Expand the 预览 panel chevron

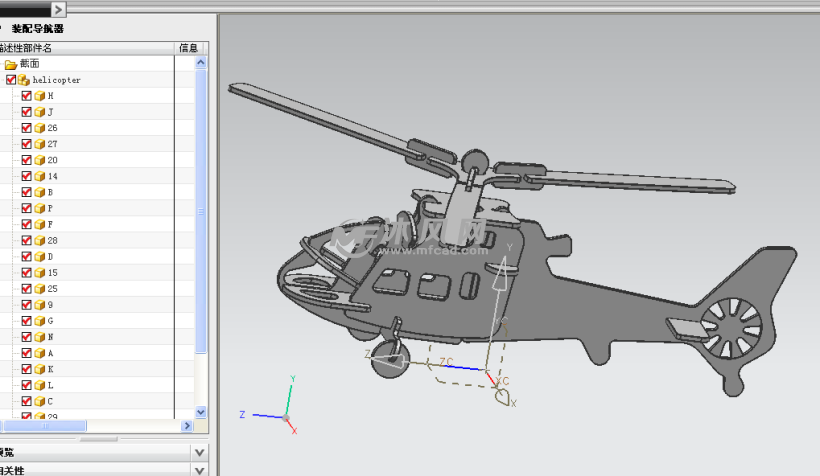pyautogui.click(x=199, y=452)
